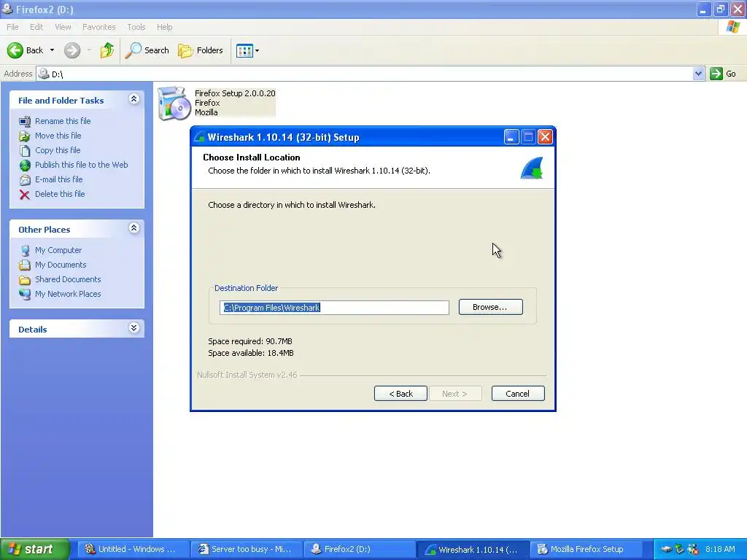Minimize the Wireshark Setup dialog
Viewport: 747px width, 560px height.
511,137
